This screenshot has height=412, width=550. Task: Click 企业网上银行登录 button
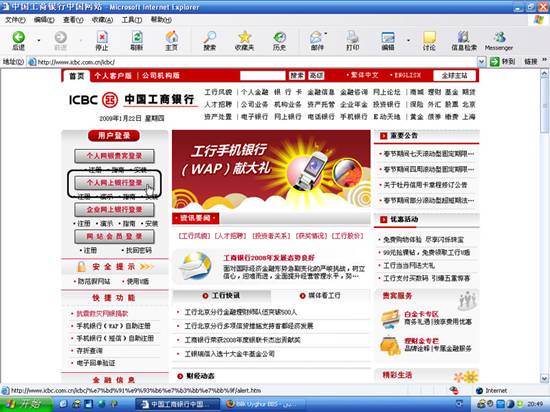(114, 210)
